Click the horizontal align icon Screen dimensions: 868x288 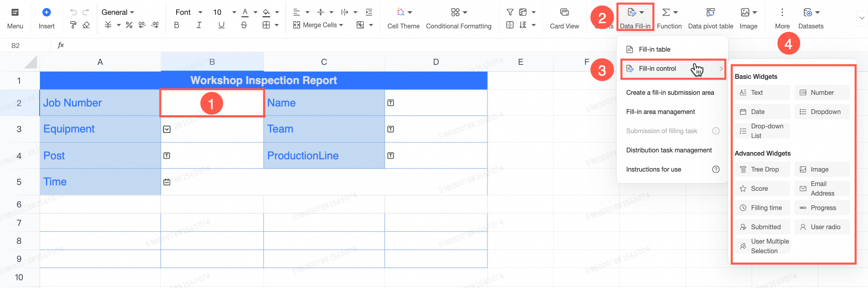click(297, 12)
